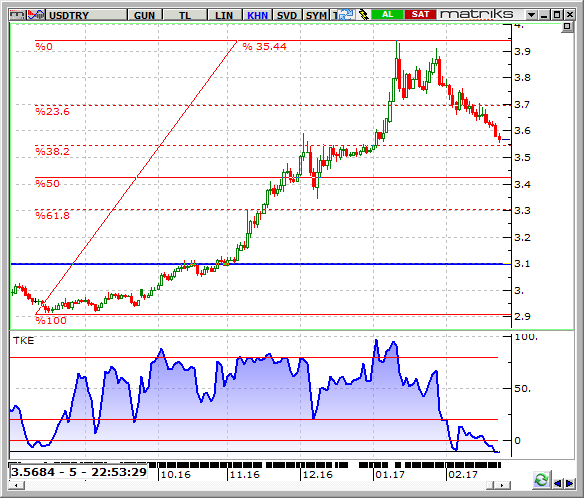Open the SYM menu item
Viewport: 584px width, 498px height.
pyautogui.click(x=316, y=15)
